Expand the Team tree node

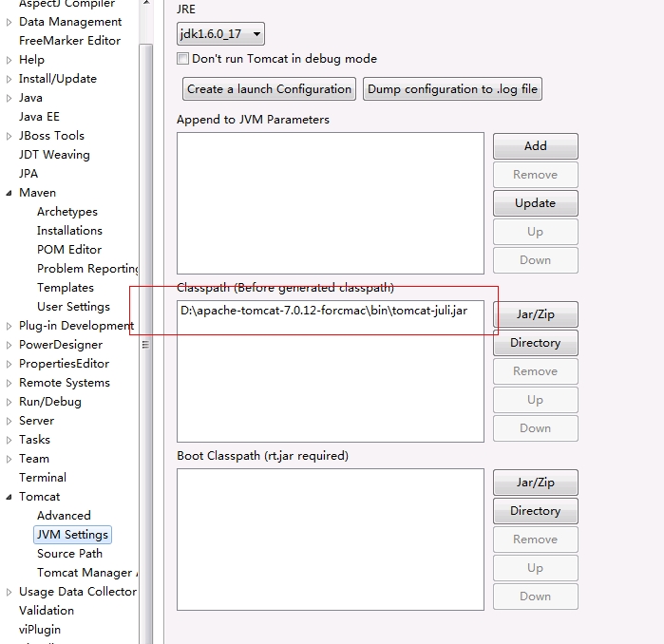(9, 459)
